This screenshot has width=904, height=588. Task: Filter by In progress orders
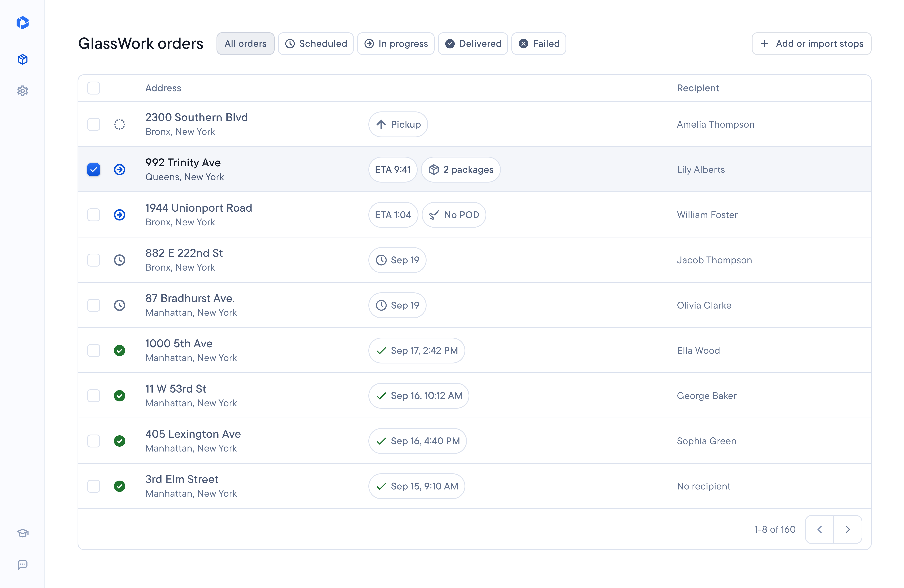coord(396,44)
